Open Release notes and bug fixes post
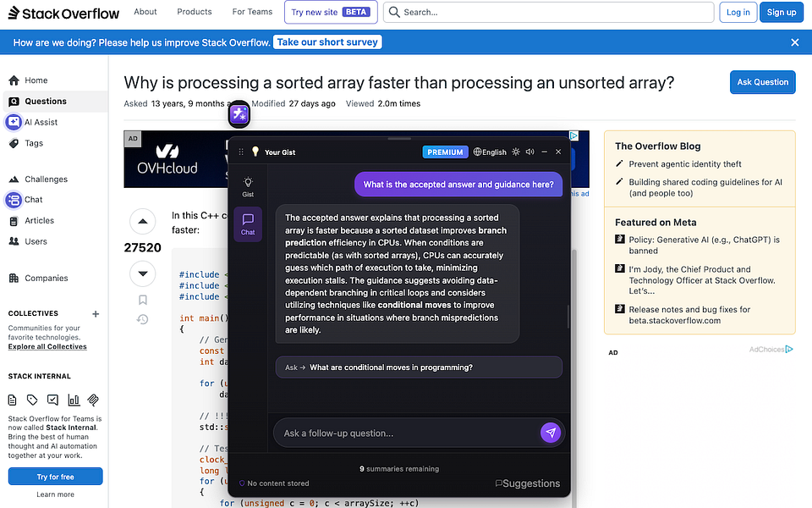 tap(689, 315)
